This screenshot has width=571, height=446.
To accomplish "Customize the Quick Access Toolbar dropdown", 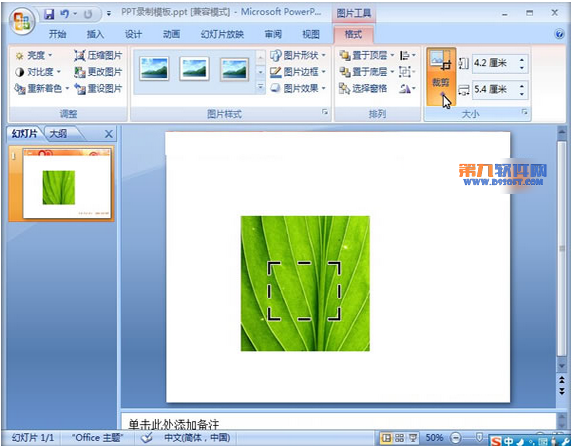I will [109, 14].
